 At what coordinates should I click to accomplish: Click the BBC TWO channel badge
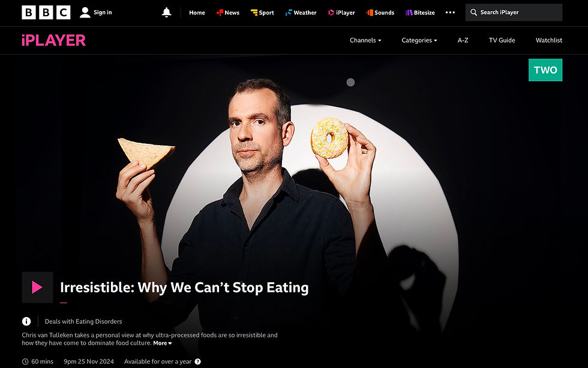coord(545,70)
